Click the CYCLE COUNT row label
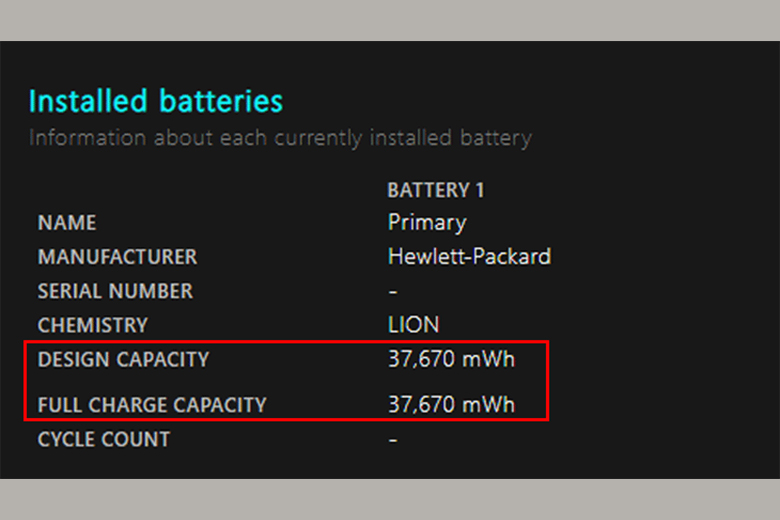Viewport: 780px width, 520px height. coord(104,439)
